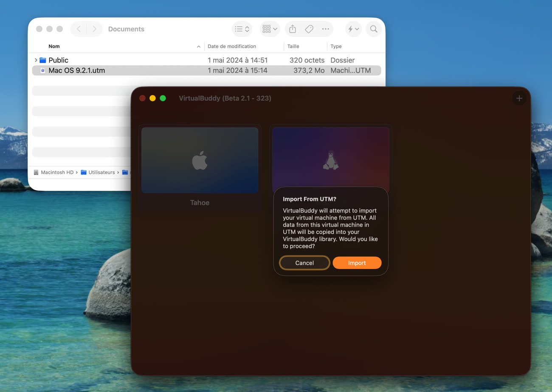552x392 pixels.
Task: Click the Documents title in Finder toolbar
Action: [x=126, y=29]
